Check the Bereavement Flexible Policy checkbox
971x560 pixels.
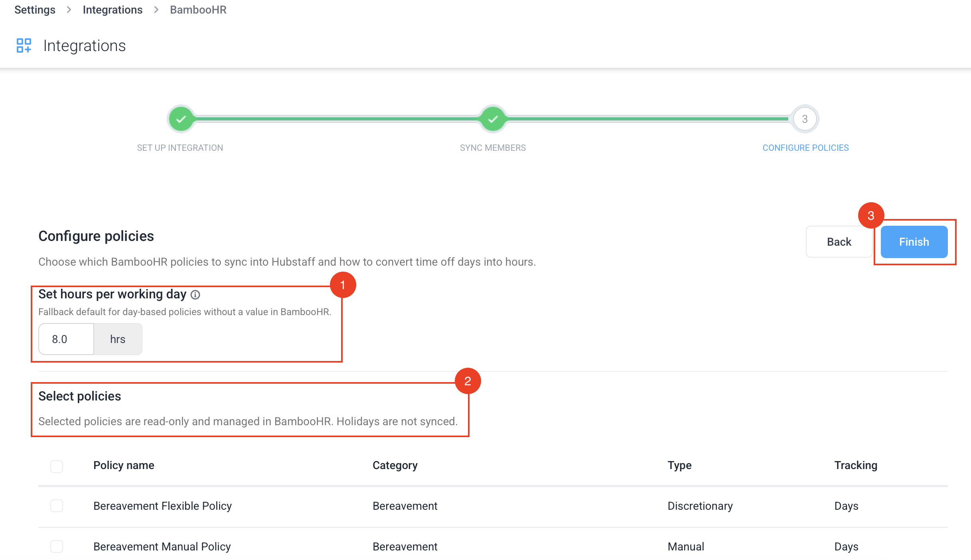57,506
